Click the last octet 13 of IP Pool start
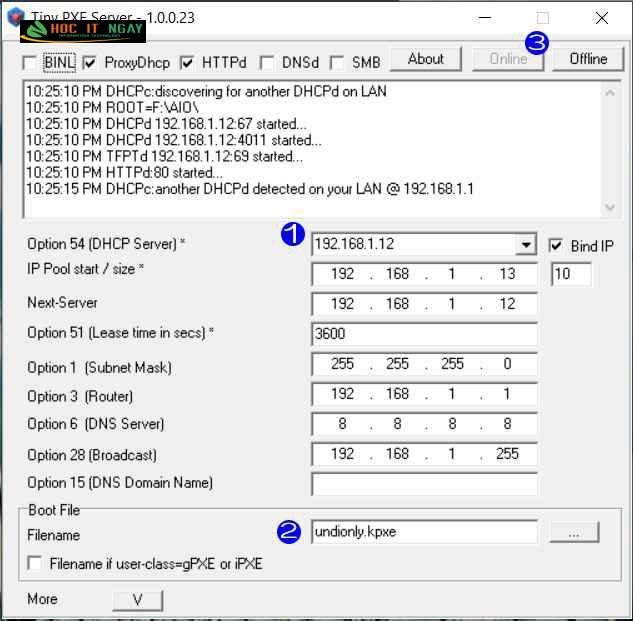This screenshot has width=633, height=621. [507, 274]
